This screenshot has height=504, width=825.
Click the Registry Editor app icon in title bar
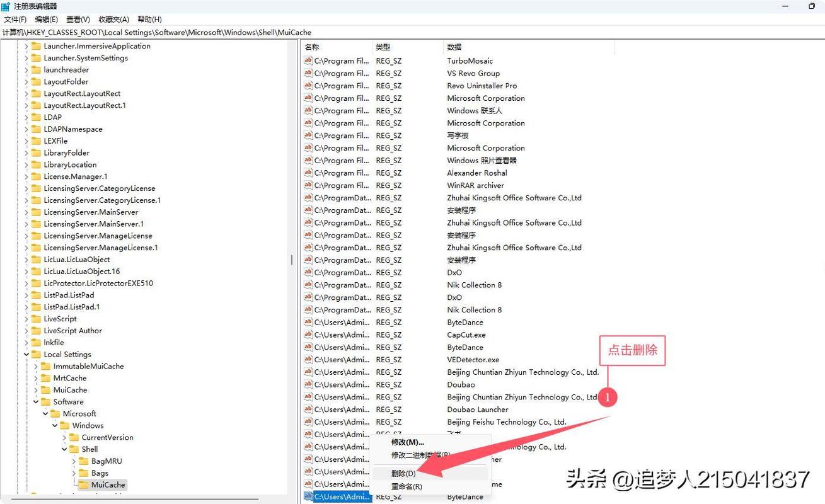click(5, 6)
